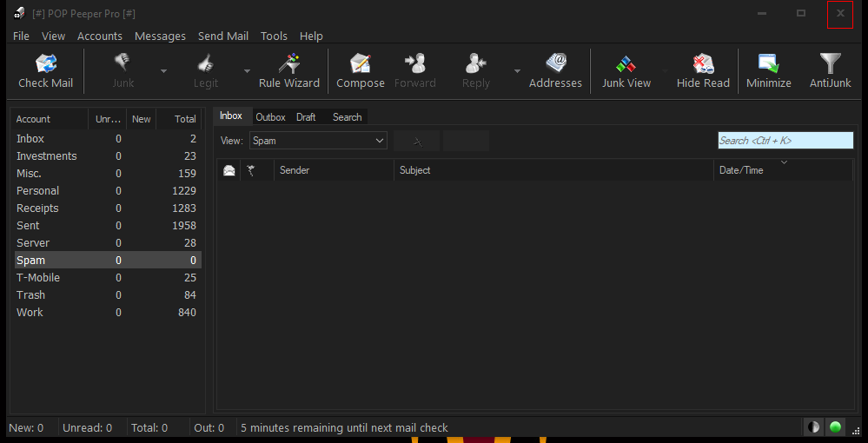Click '5 minutes remaining until next mail check'
This screenshot has width=868, height=443.
[344, 427]
